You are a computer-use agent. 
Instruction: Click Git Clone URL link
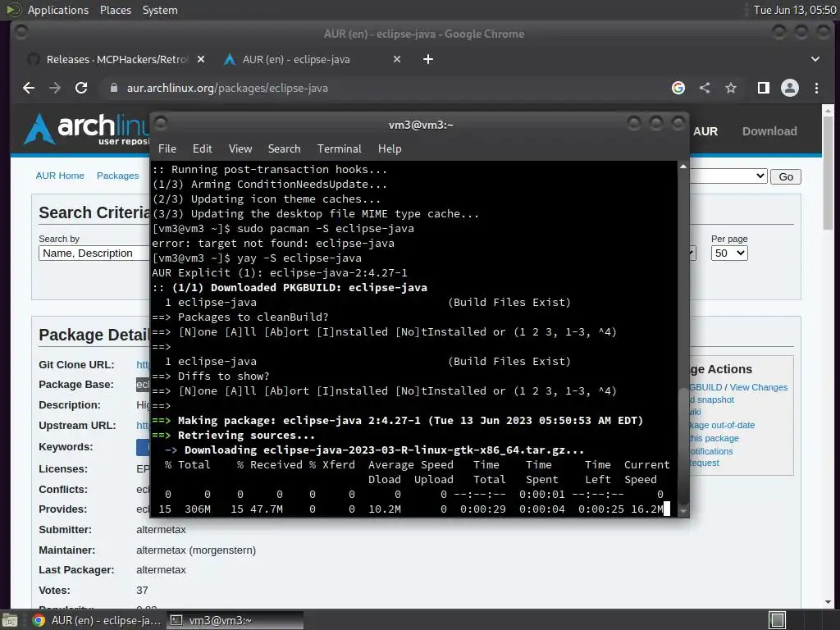point(143,365)
